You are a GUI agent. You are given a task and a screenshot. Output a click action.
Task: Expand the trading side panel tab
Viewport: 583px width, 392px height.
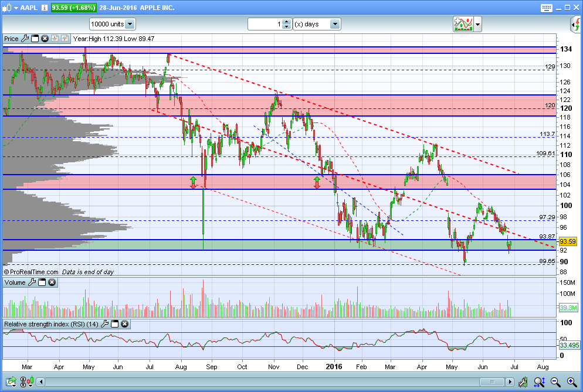click(576, 25)
